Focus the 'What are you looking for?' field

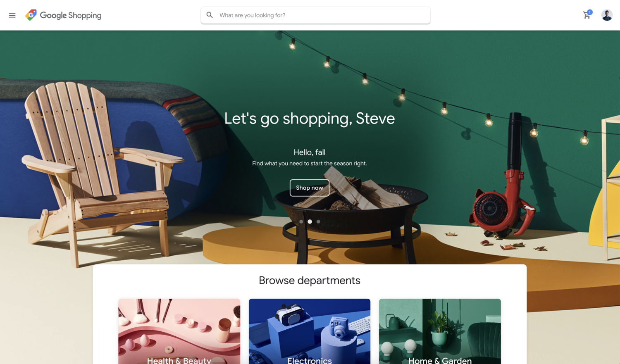(315, 15)
